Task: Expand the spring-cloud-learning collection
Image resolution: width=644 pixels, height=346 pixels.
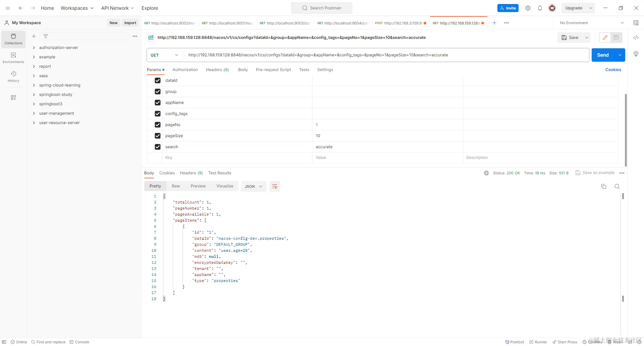Action: click(x=34, y=85)
